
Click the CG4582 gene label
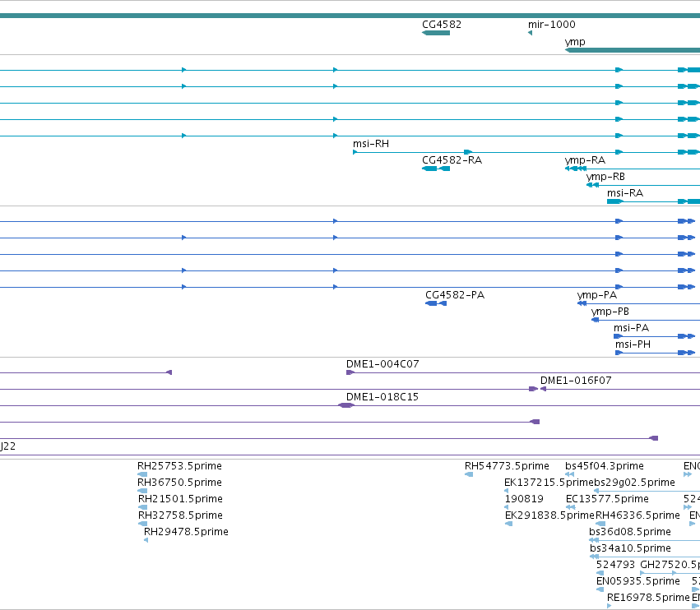click(442, 25)
